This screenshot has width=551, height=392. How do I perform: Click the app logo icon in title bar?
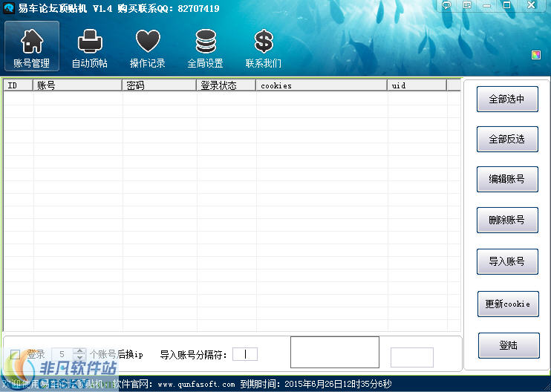coord(8,7)
